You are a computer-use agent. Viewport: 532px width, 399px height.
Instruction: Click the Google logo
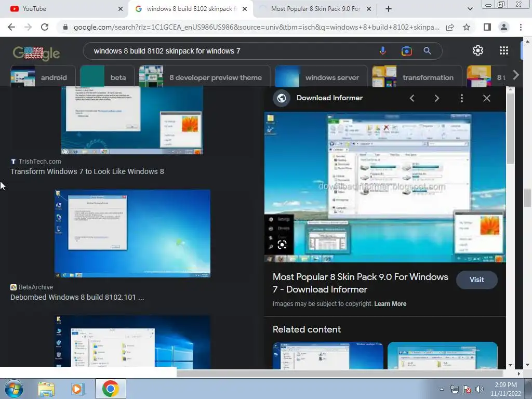click(x=36, y=53)
